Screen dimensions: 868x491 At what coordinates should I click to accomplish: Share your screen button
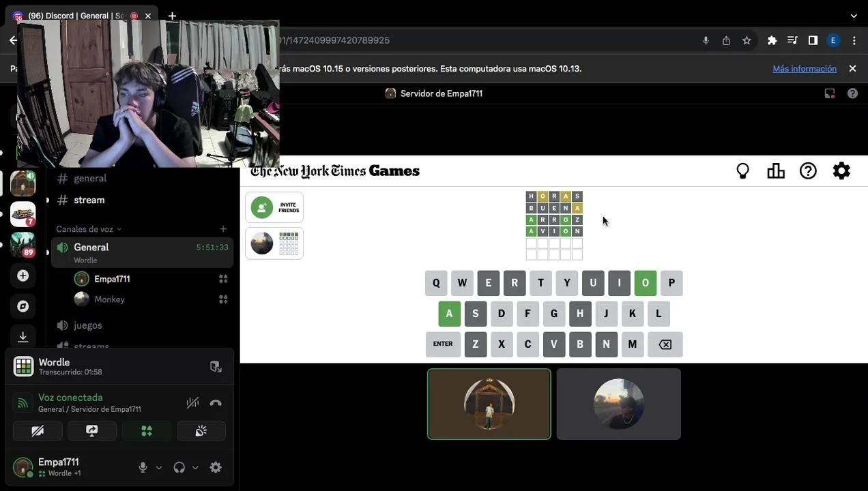tap(92, 431)
